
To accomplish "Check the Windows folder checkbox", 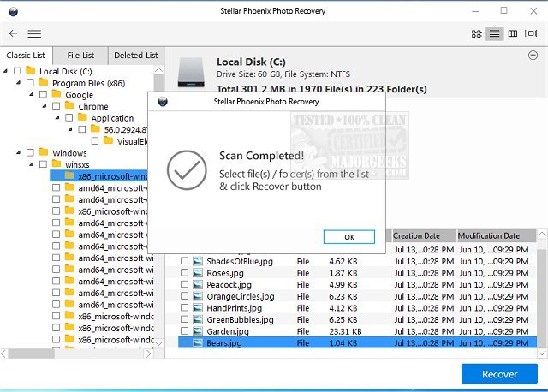I will 30,152.
